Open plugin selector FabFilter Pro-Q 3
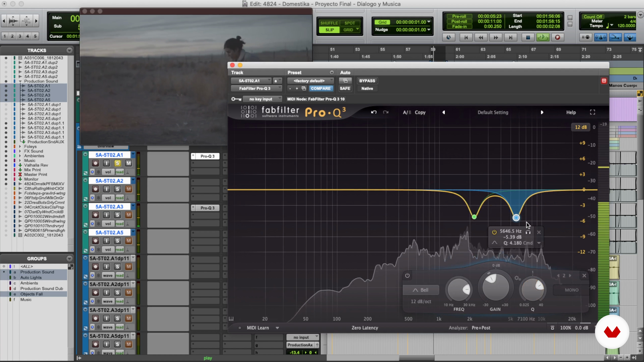 pyautogui.click(x=256, y=88)
